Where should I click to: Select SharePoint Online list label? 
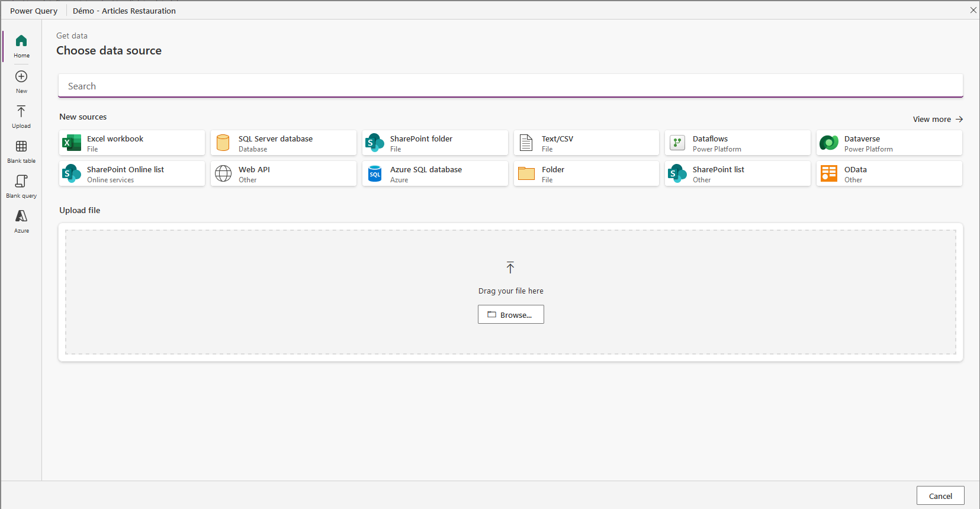(x=126, y=169)
